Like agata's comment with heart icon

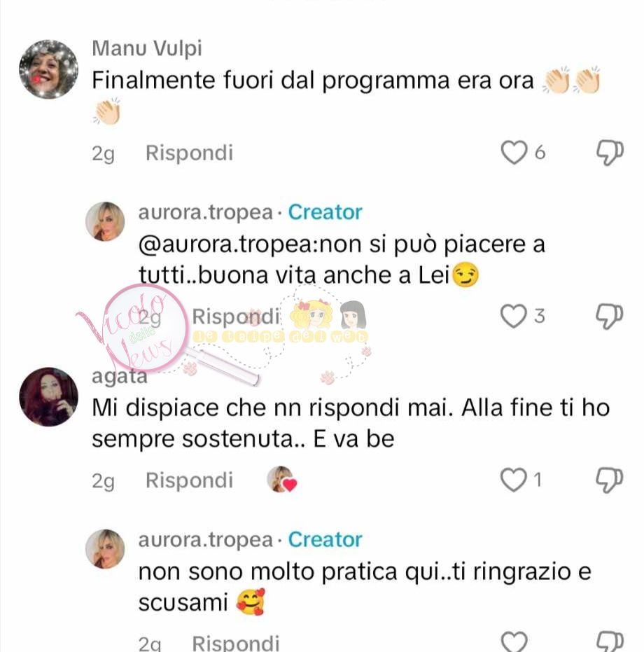point(514,480)
